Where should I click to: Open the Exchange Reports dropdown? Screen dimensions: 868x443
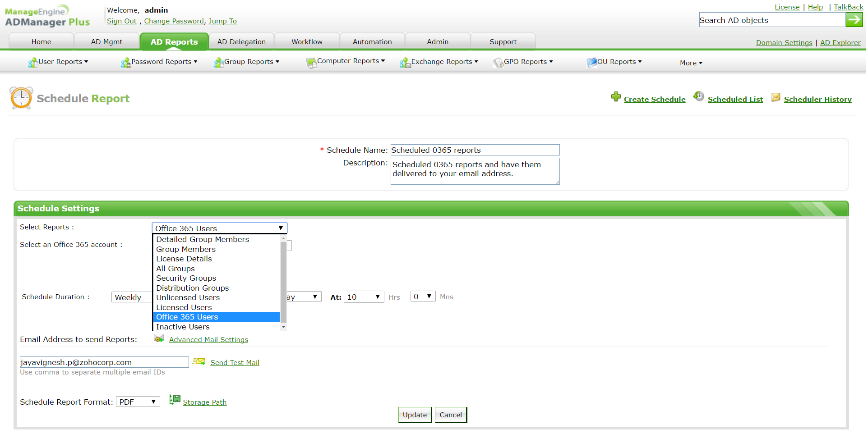[444, 62]
